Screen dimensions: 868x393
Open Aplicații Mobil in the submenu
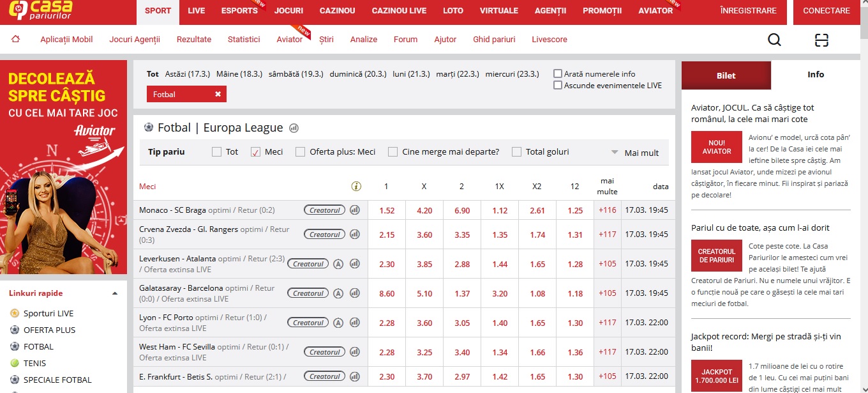coord(66,40)
